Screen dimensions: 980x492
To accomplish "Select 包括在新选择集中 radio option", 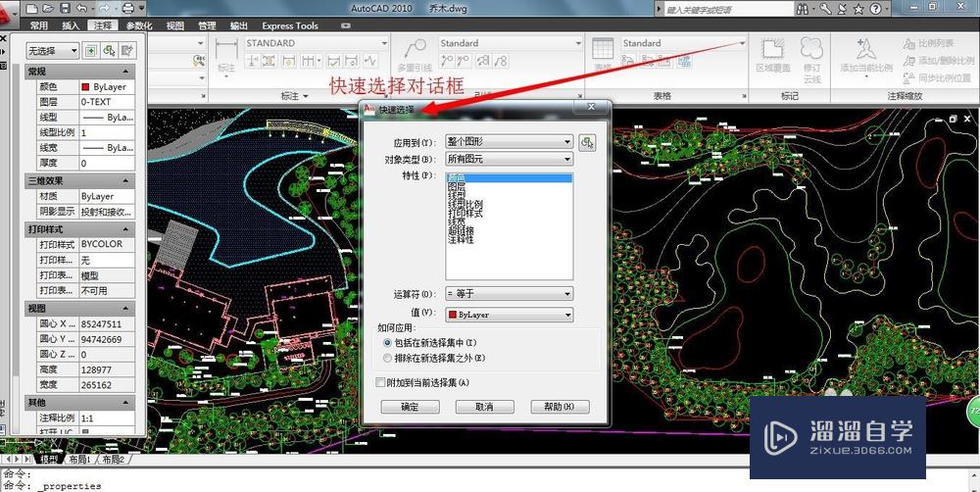I will click(387, 343).
